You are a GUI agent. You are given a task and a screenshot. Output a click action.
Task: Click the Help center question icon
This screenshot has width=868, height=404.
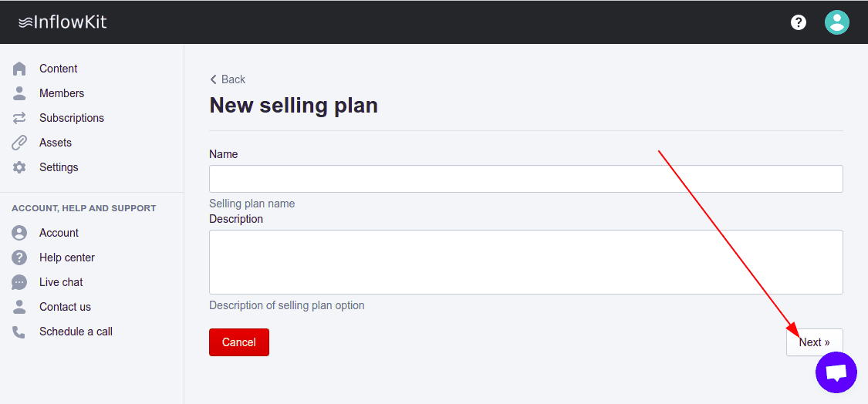19,258
